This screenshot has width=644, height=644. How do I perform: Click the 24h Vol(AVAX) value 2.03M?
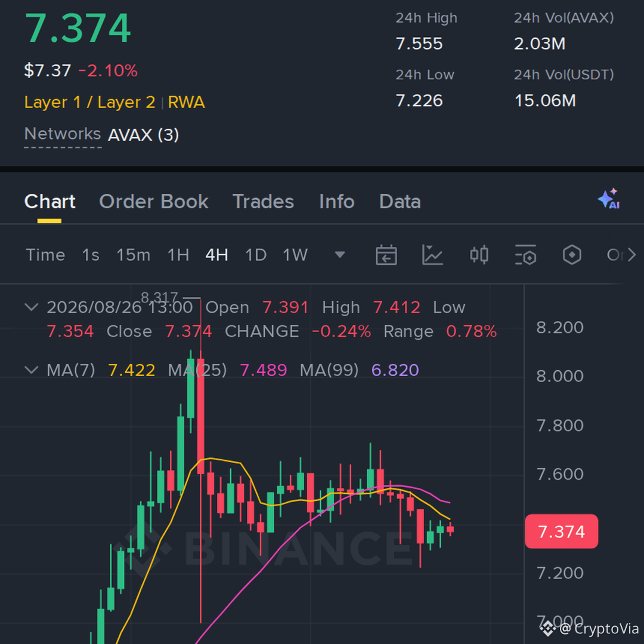pyautogui.click(x=540, y=44)
